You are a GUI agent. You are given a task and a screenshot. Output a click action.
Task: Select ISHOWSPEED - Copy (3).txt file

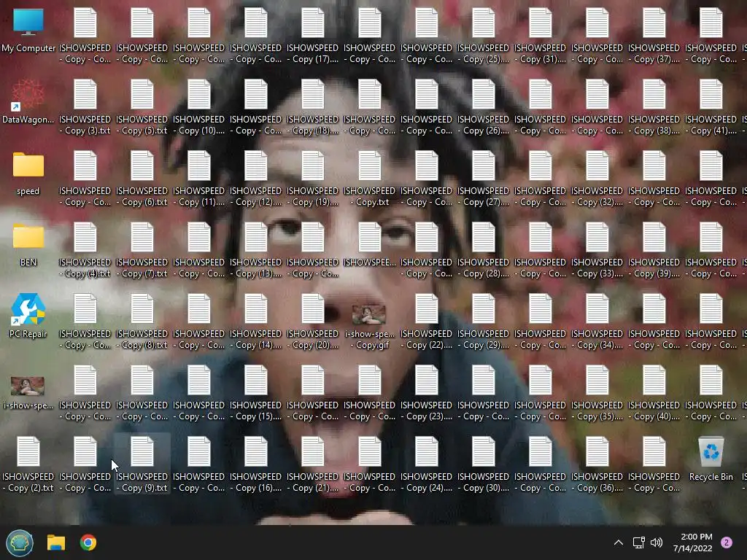[85, 108]
